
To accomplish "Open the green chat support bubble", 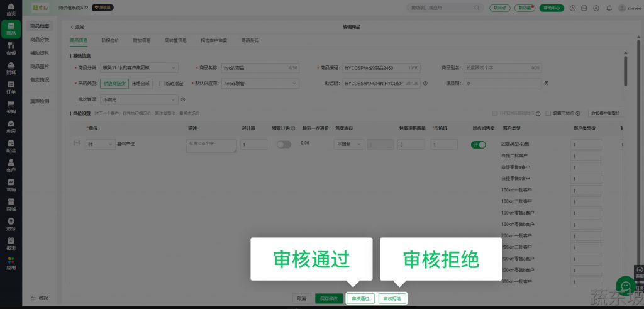I will point(625,286).
